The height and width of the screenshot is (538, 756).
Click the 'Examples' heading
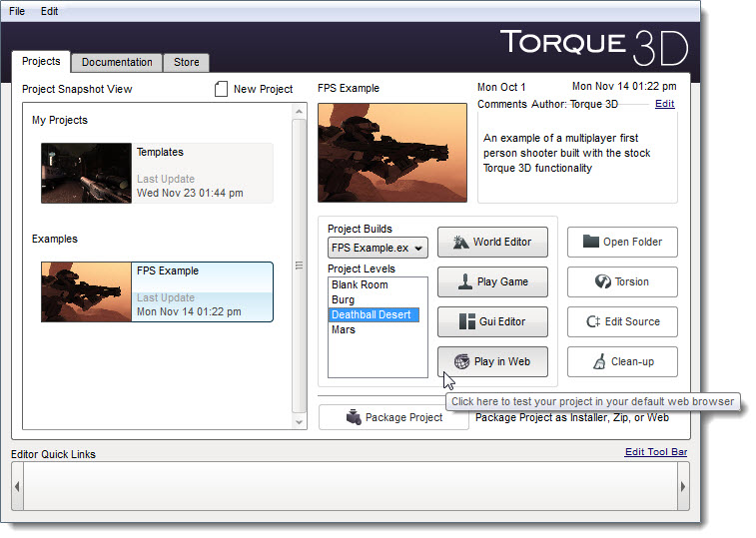55,240
